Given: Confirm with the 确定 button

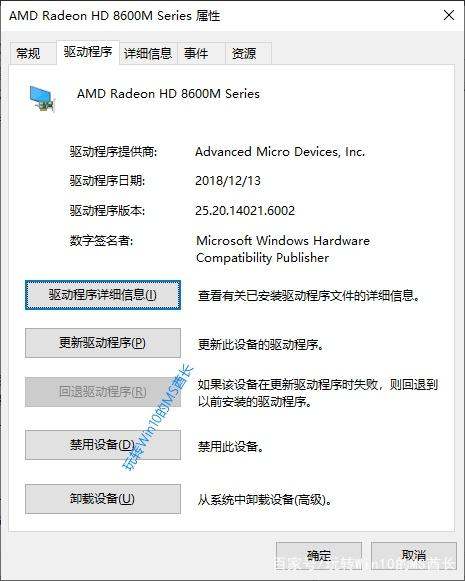Looking at the screenshot, I should click(319, 555).
